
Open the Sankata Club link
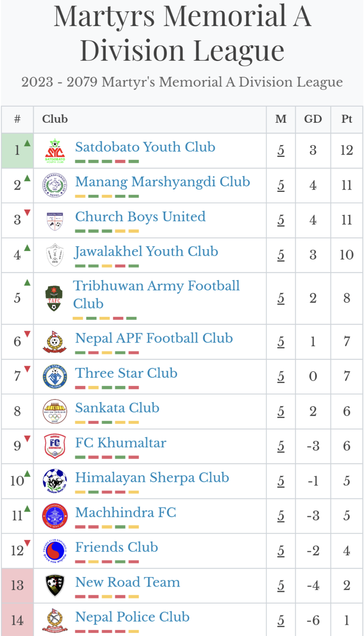(117, 408)
